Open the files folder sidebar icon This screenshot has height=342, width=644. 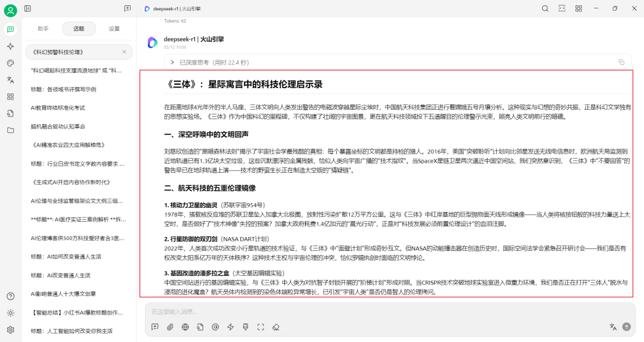pyautogui.click(x=10, y=130)
